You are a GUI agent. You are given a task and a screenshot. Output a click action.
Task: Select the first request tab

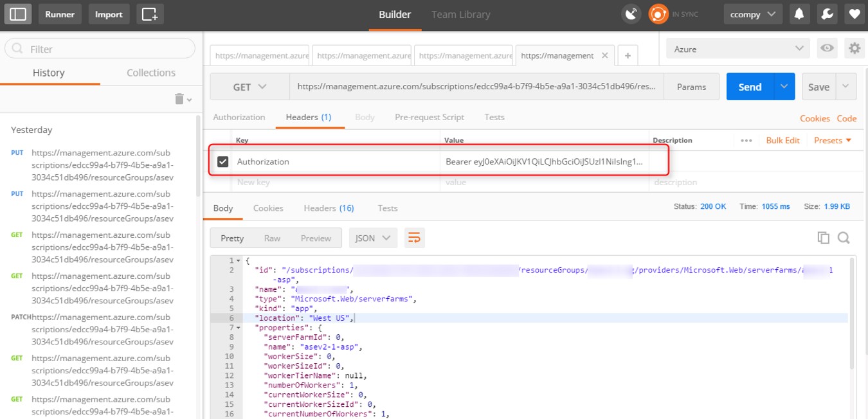(260, 56)
